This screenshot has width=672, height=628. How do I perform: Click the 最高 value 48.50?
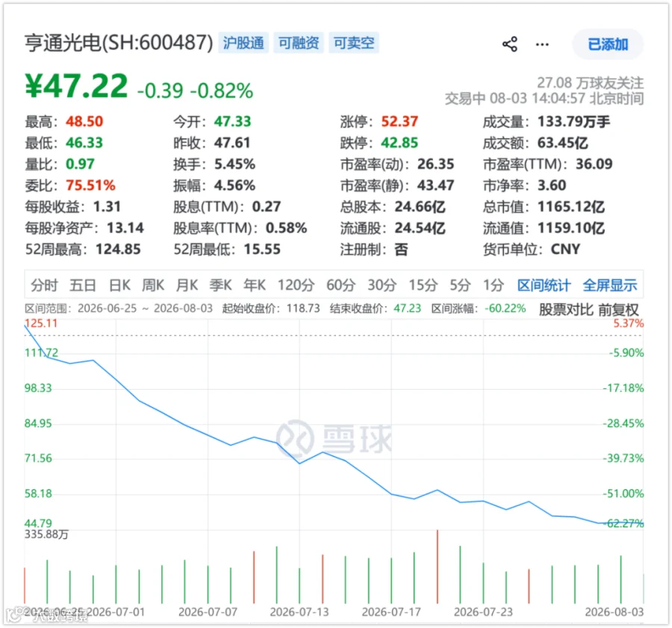pos(84,122)
